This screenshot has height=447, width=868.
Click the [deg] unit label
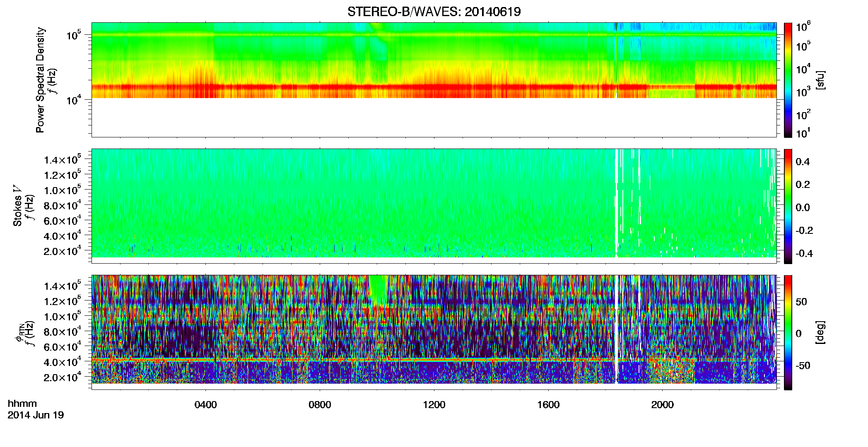tap(821, 332)
